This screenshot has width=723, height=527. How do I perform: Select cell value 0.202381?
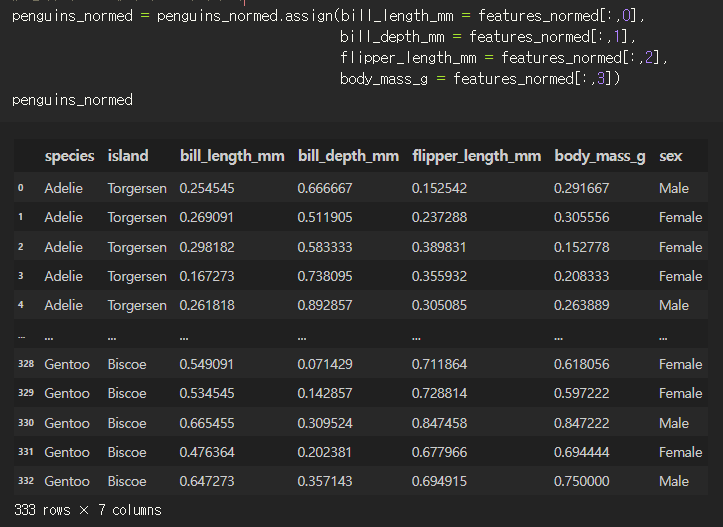point(325,452)
